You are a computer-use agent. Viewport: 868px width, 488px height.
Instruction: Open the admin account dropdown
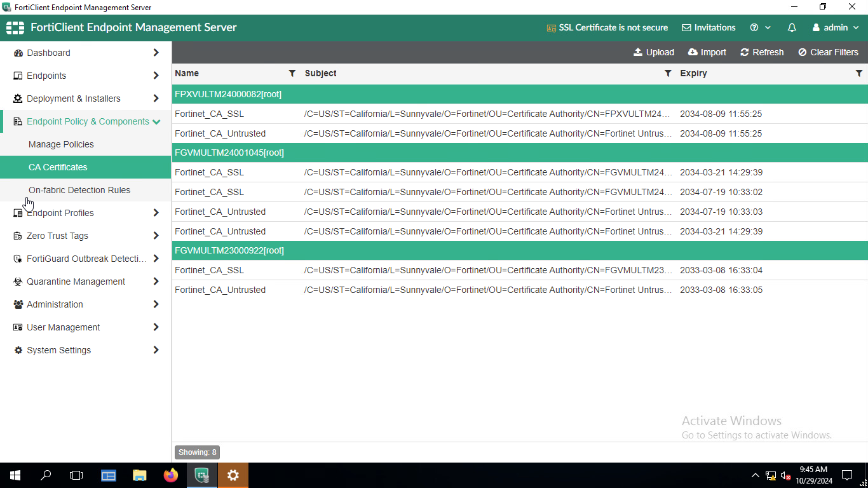pyautogui.click(x=835, y=27)
